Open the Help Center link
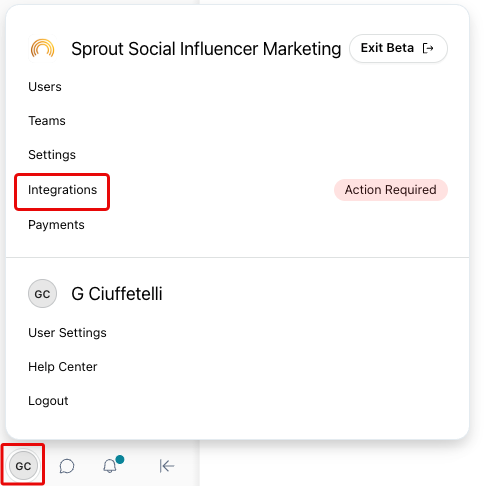 tap(63, 367)
